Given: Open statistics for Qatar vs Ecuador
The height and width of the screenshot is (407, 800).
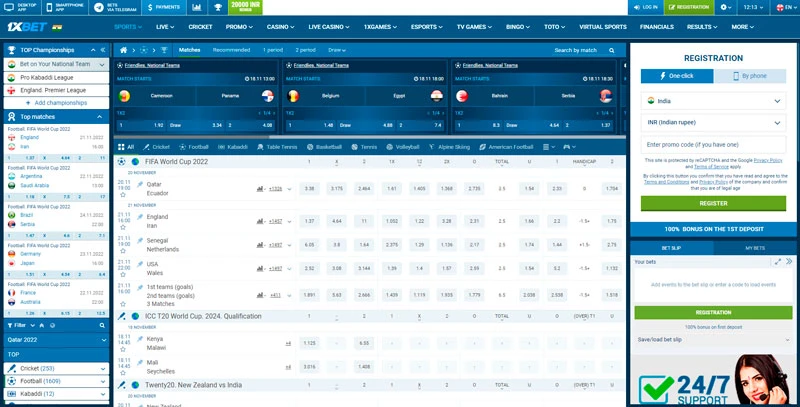Looking at the screenshot, I should click(261, 189).
